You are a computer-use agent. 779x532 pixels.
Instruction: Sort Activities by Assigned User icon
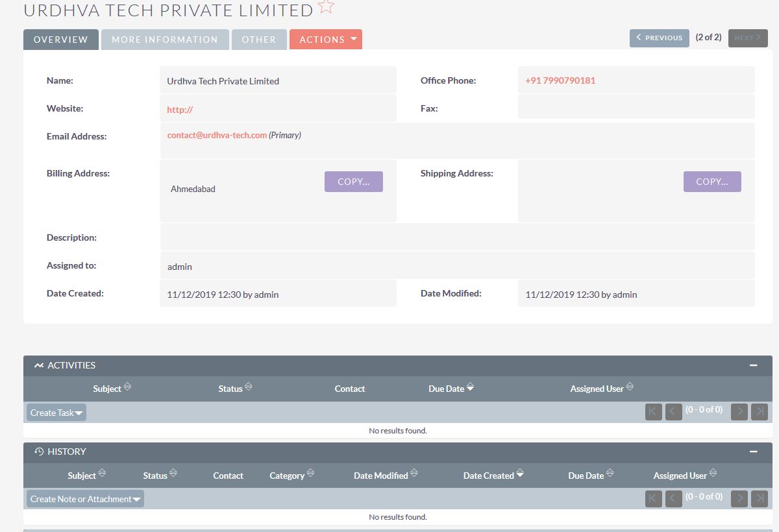630,387
